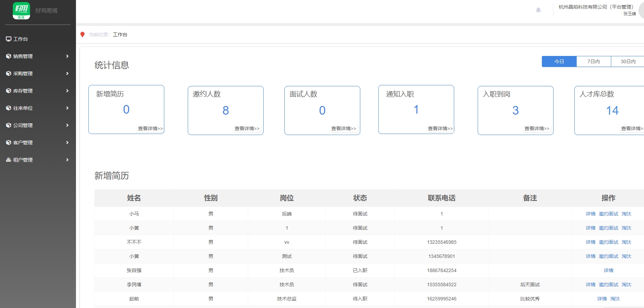Click the 状态 column header
The width and height of the screenshot is (644, 308).
[x=360, y=198]
